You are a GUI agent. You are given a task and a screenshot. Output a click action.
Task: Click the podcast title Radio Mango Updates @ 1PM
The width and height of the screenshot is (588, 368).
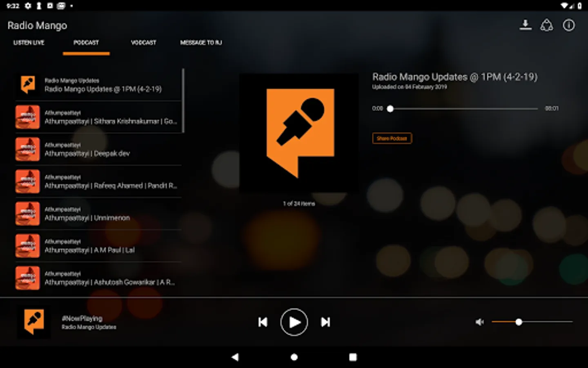click(455, 77)
